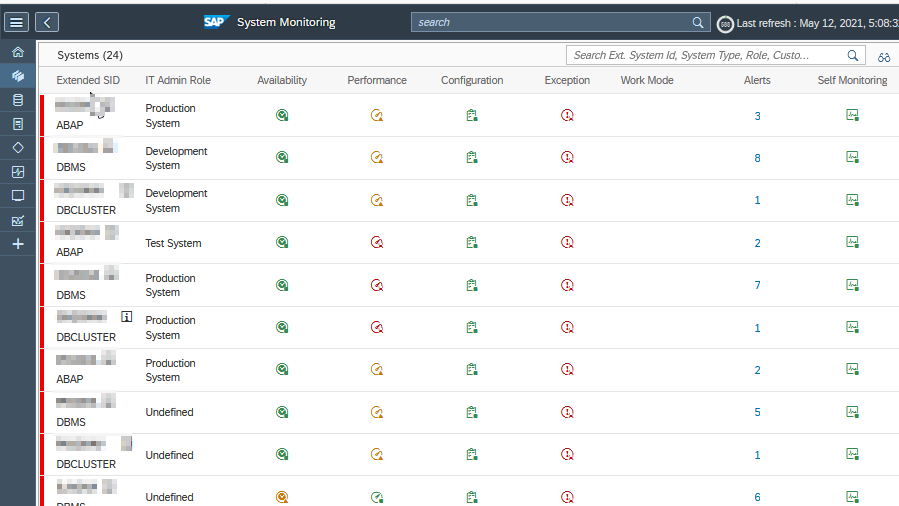Select the stacked cubes systems icon in the sidebar

(18, 76)
